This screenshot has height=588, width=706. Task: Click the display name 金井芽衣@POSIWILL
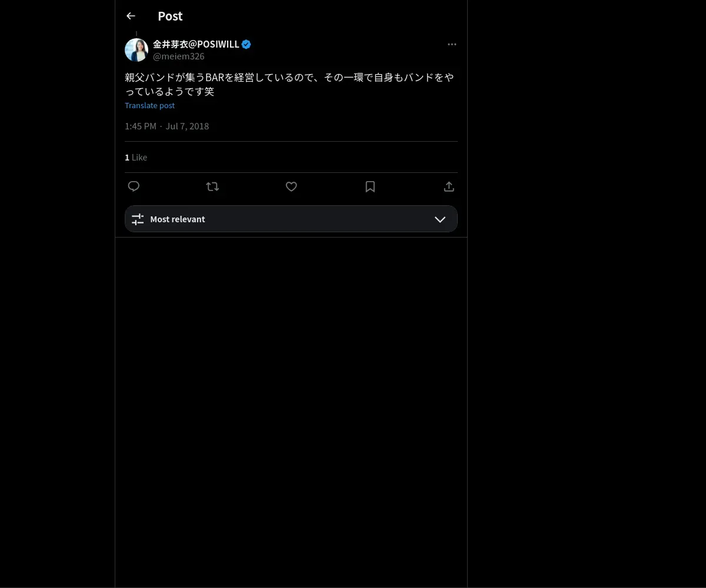point(196,44)
